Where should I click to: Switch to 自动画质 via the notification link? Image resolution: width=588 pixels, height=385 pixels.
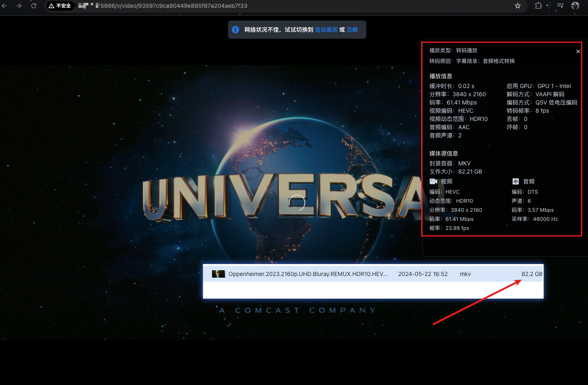[x=326, y=30]
